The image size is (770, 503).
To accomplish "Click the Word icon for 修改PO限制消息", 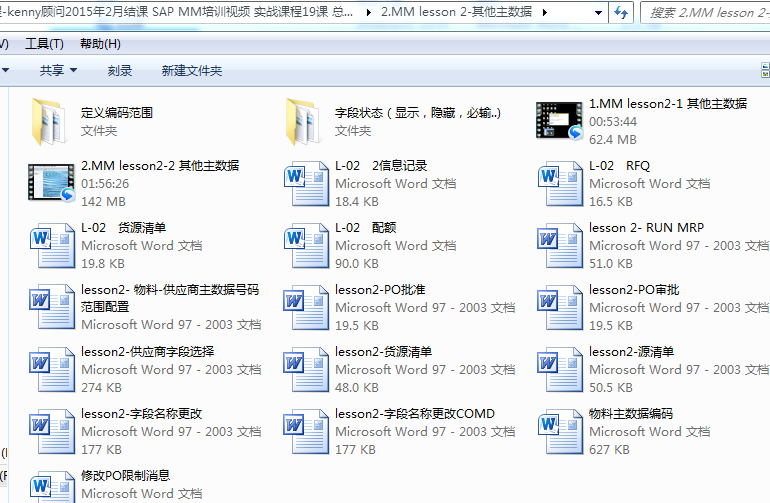I will [52, 487].
